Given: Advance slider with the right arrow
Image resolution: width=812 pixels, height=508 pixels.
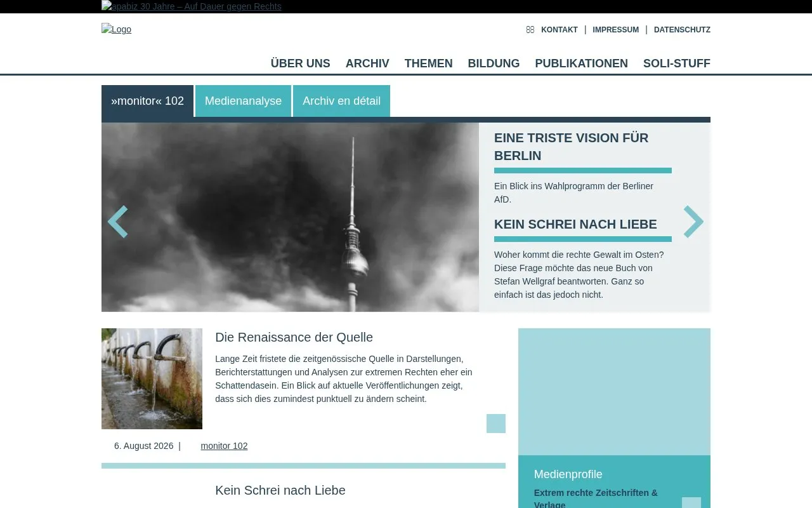Looking at the screenshot, I should (x=693, y=222).
